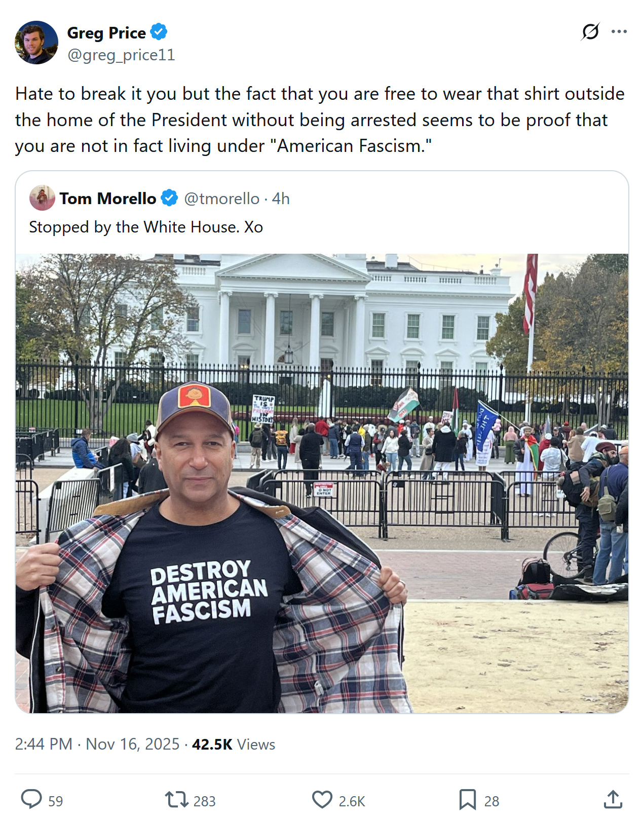The width and height of the screenshot is (644, 820).
Task: Open the Grok icon beside more options
Action: [x=590, y=32]
